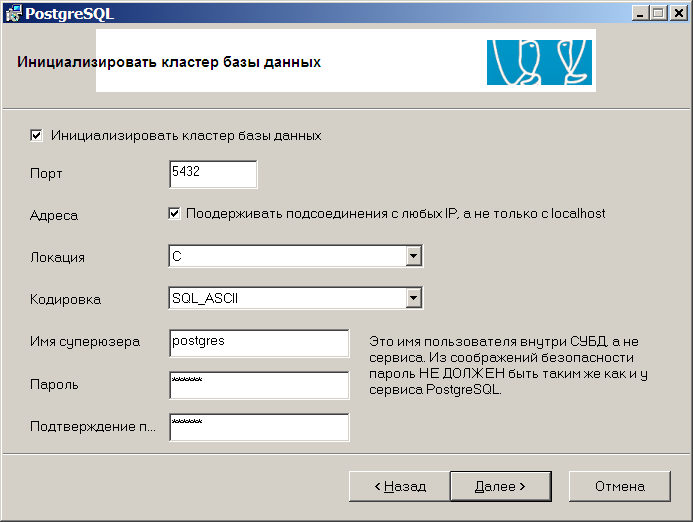Viewport: 693px width, 522px height.
Task: Click the 'Локация' label text
Action: (x=57, y=257)
